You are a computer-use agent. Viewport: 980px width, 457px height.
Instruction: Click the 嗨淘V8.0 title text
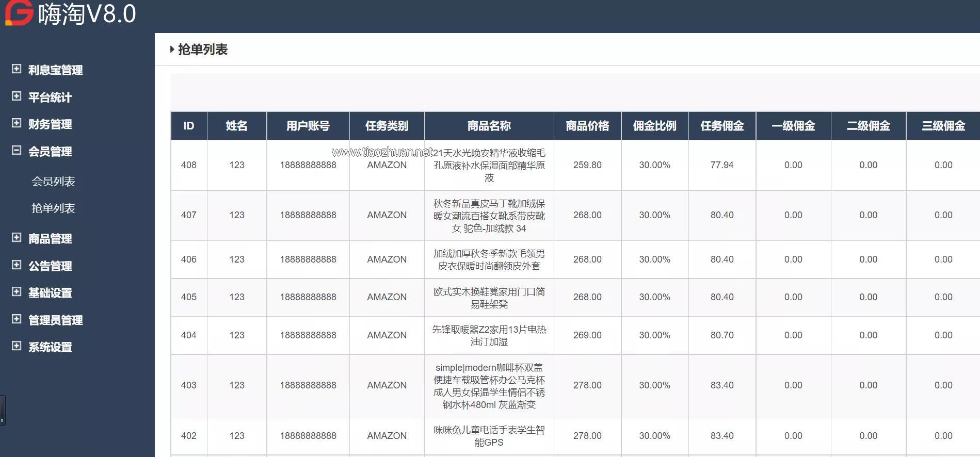pos(87,13)
